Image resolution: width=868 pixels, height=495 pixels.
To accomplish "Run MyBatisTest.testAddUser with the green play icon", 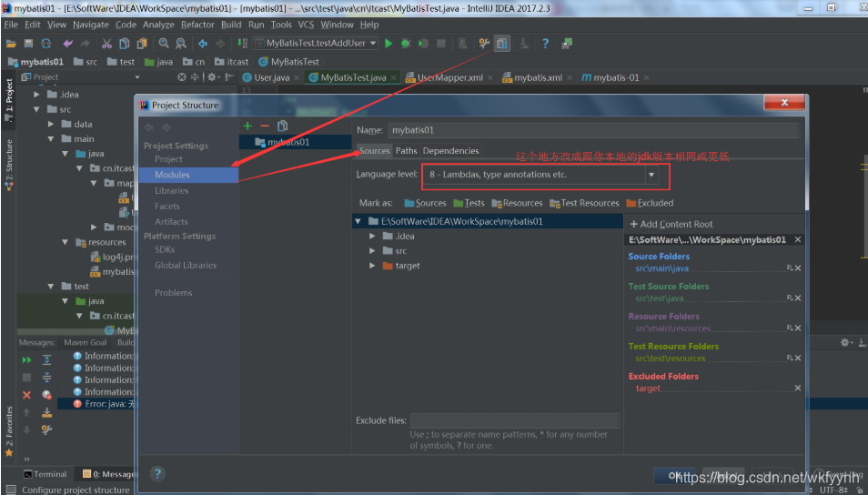I will [x=389, y=43].
